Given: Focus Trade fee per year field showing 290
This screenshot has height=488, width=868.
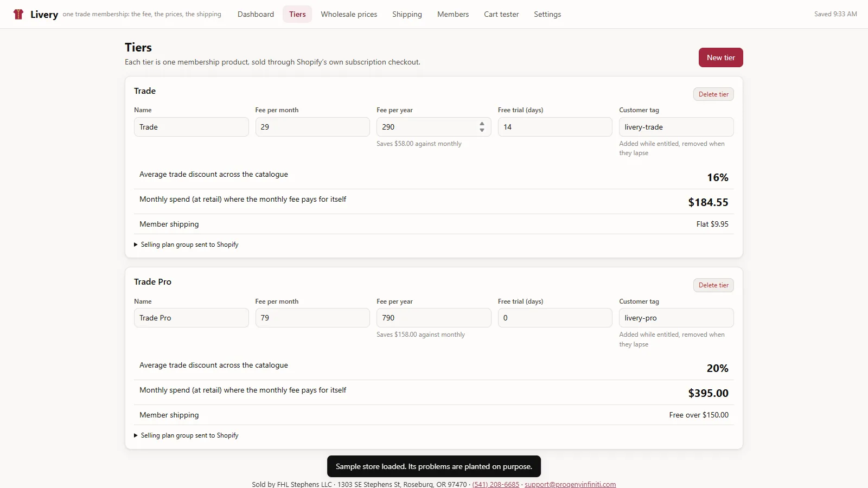Looking at the screenshot, I should coord(433,127).
